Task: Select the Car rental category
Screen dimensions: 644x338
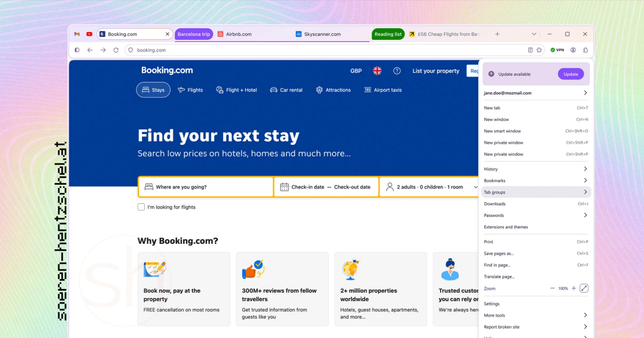Action: (x=286, y=90)
